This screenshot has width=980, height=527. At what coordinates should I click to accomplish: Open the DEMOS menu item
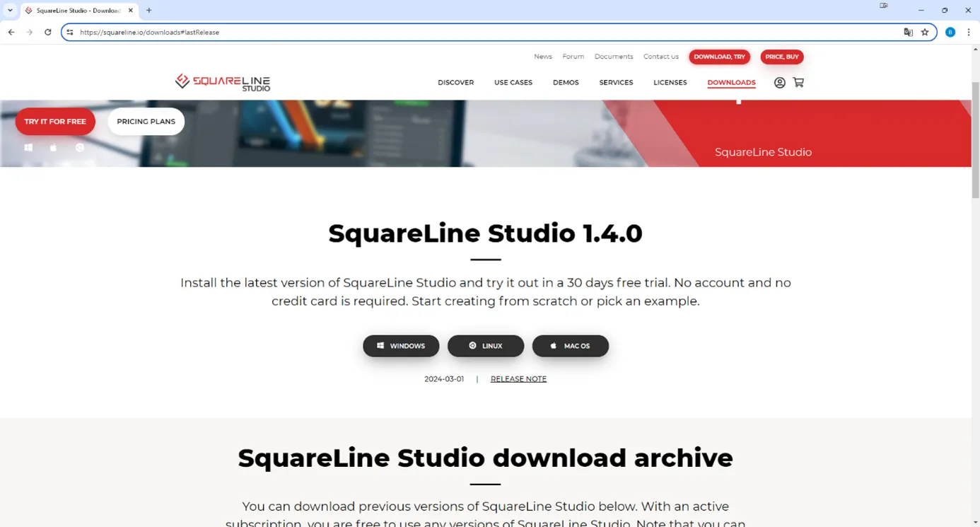click(566, 83)
